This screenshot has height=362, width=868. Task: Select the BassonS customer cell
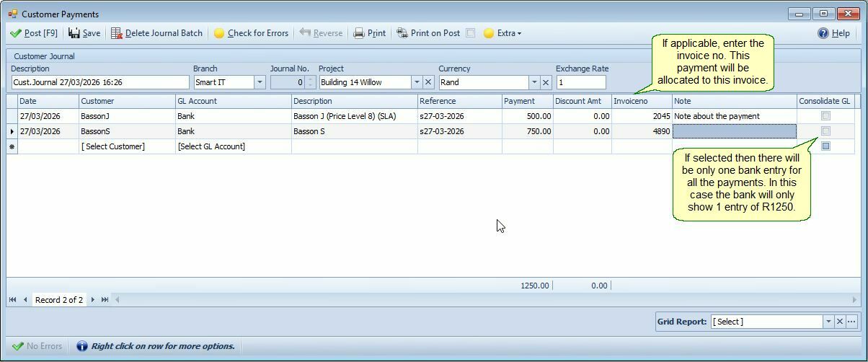click(127, 131)
